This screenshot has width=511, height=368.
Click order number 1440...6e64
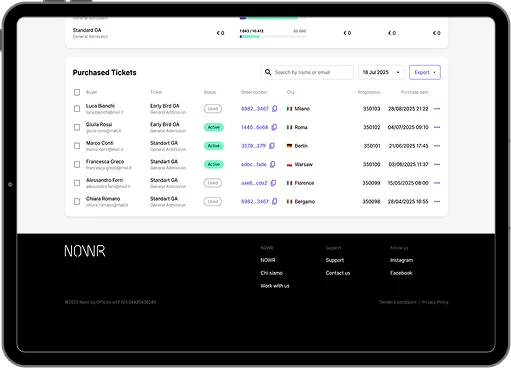pos(254,127)
